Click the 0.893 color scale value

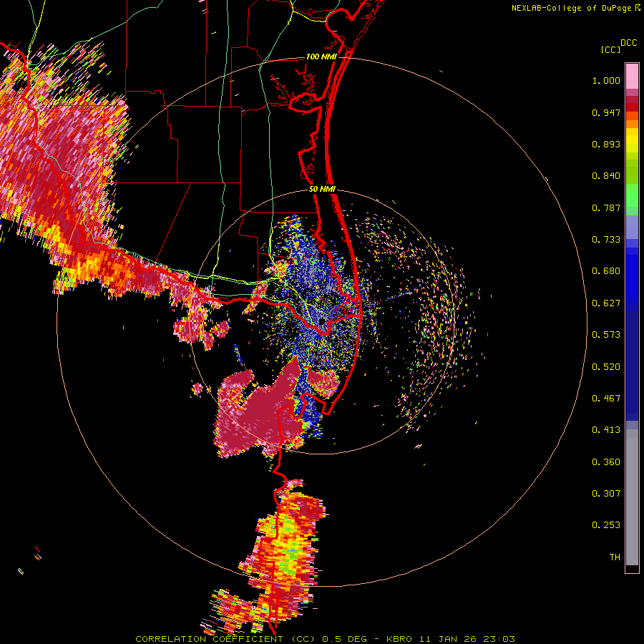(606, 144)
